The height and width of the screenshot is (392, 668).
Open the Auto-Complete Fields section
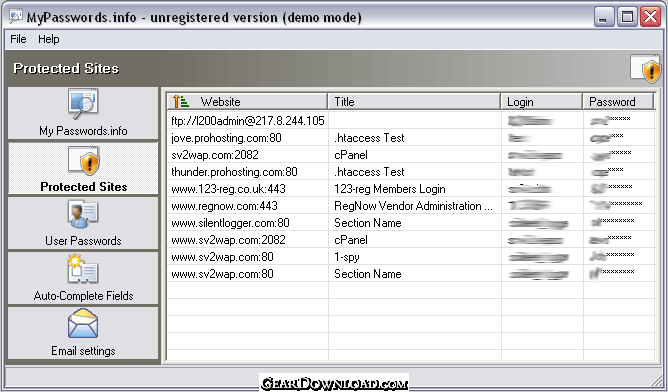83,278
